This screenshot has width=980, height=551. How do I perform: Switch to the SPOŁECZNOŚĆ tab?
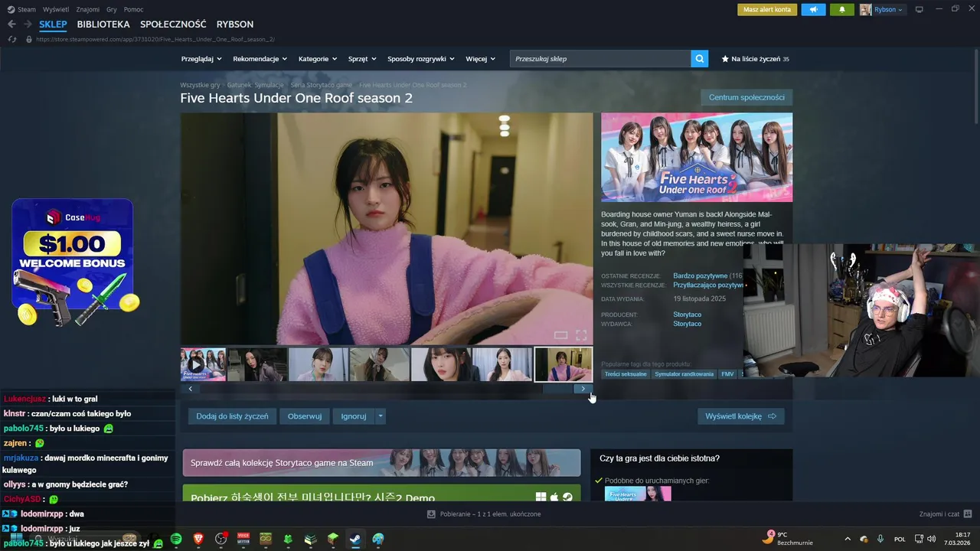[x=173, y=24]
